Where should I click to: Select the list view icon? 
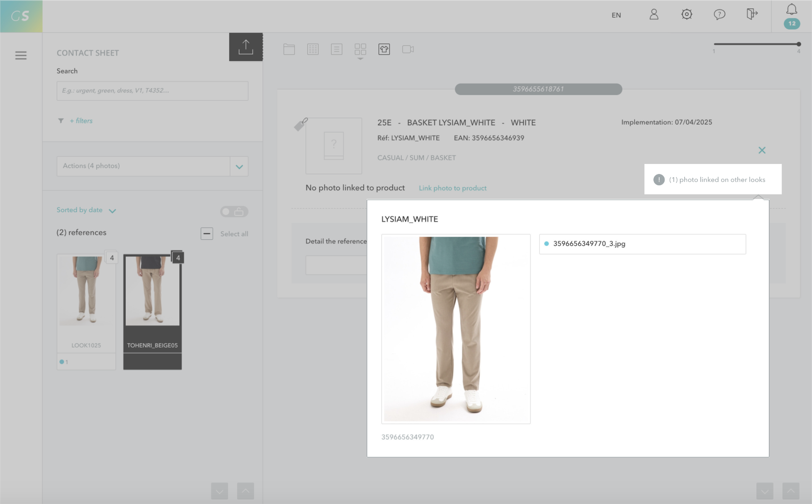pos(336,49)
